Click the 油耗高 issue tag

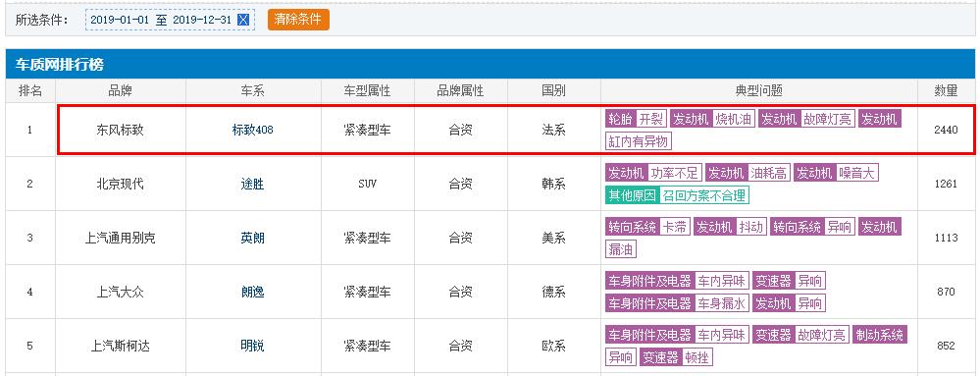(768, 173)
